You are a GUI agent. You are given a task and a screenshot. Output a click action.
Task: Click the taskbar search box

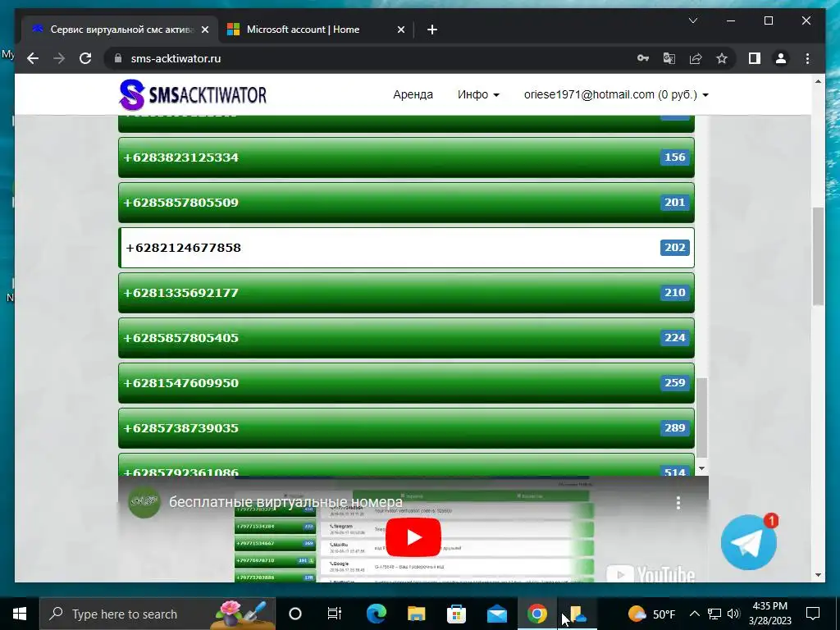click(157, 614)
